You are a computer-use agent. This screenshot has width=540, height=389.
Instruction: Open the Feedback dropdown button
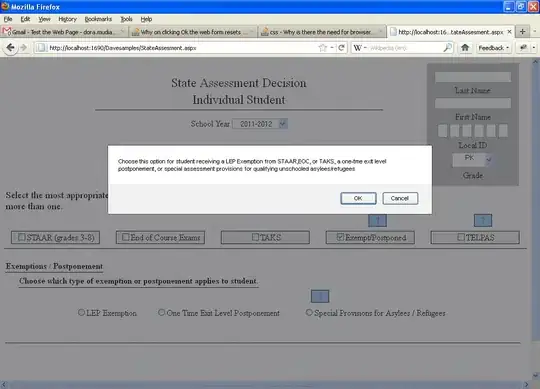[494, 48]
